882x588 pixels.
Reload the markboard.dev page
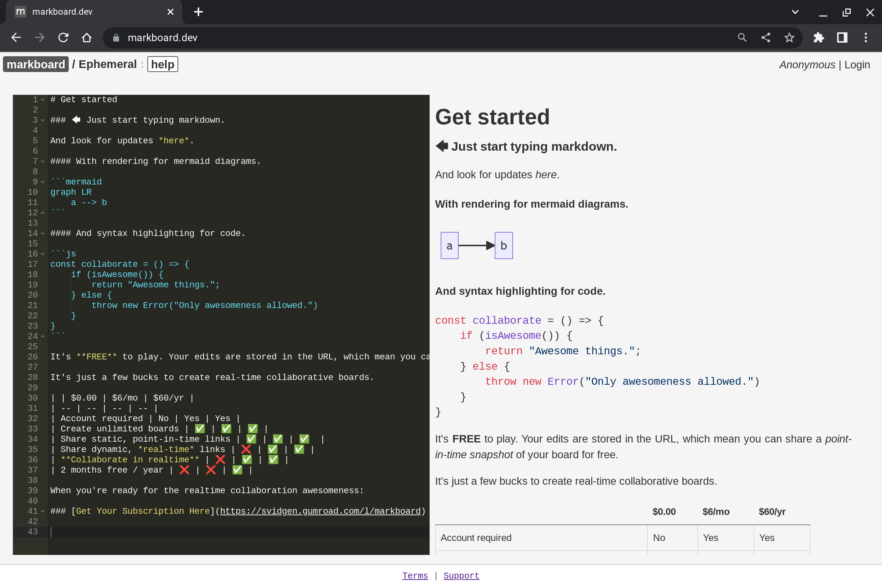click(63, 37)
